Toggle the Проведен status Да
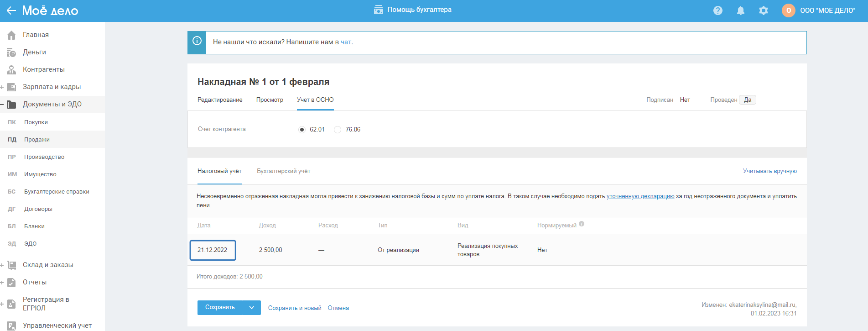Screen dimensions: 868x331 [x=747, y=100]
